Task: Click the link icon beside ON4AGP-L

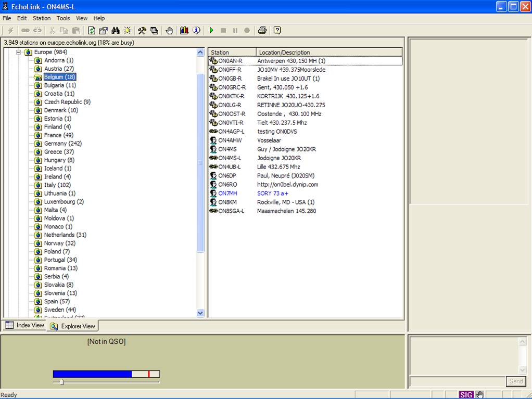Action: (213, 131)
